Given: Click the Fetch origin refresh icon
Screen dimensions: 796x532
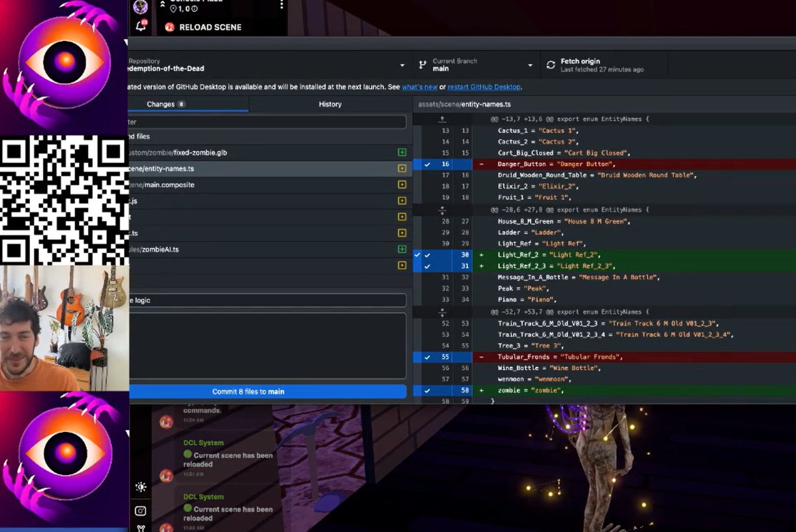Looking at the screenshot, I should (x=551, y=64).
